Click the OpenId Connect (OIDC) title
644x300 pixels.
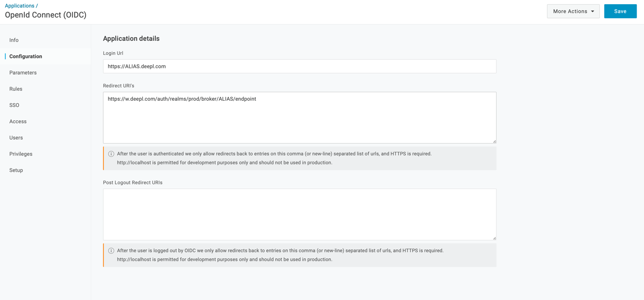click(x=46, y=15)
